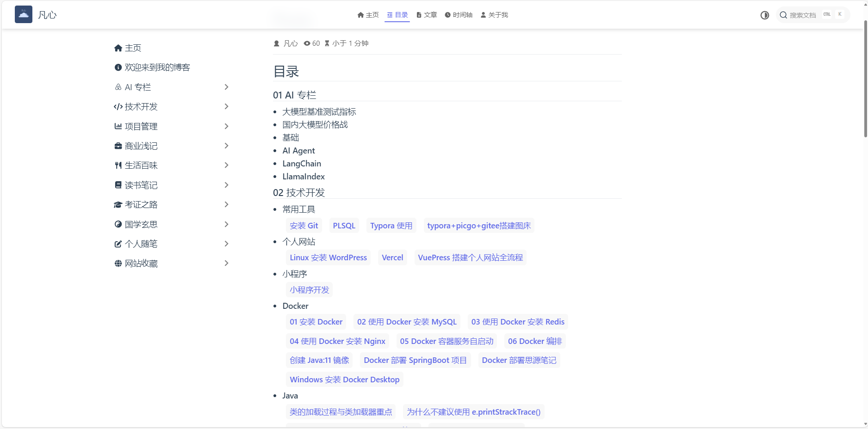Click the 大模型基准测试指标 list item
Screen dimensions: 868x429
319,112
